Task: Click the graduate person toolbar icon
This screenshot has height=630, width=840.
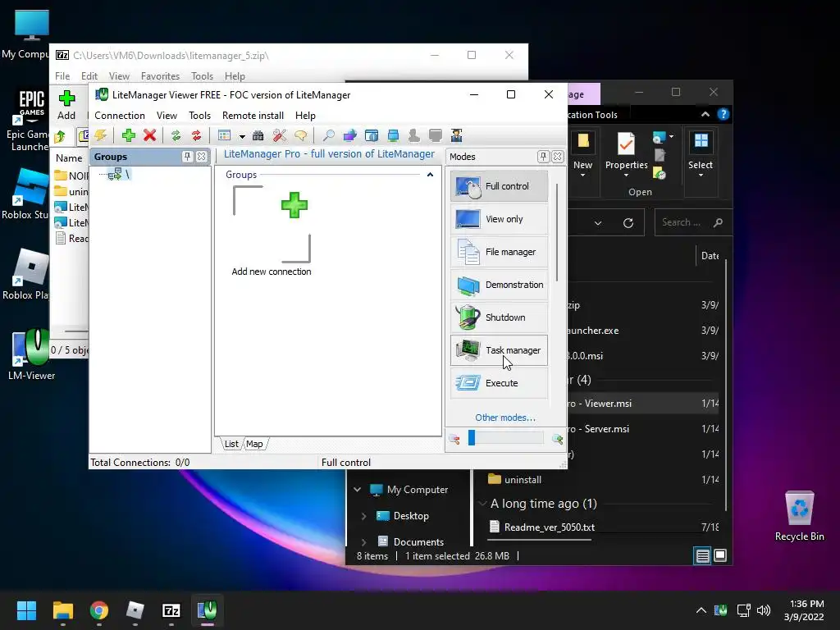Action: [456, 135]
